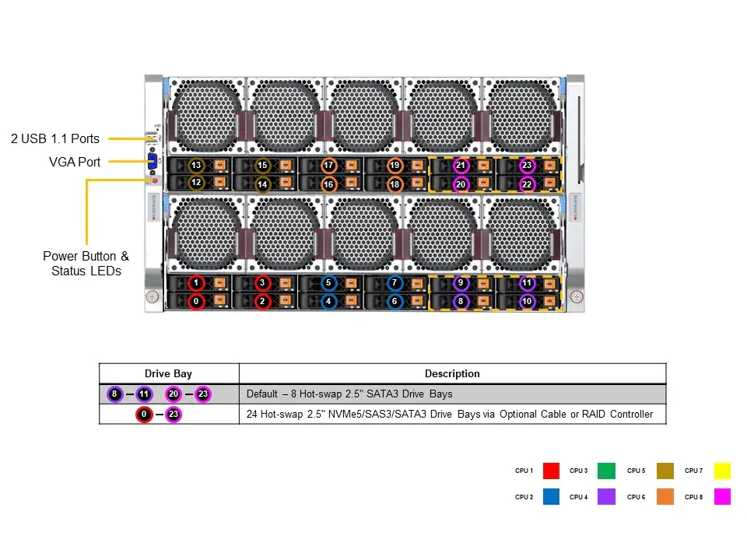Choose drive bay 14 circle
The image size is (747, 560).
point(262,184)
